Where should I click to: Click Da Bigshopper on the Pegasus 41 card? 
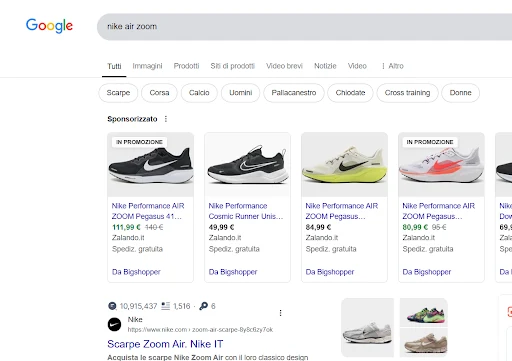click(136, 272)
